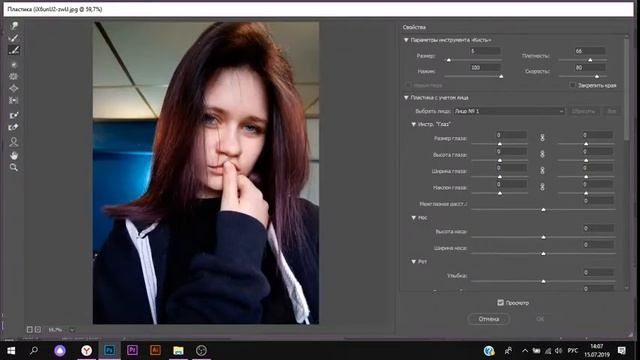Toggle the Просмотр preview checkbox
640x360 pixels.
(x=500, y=302)
